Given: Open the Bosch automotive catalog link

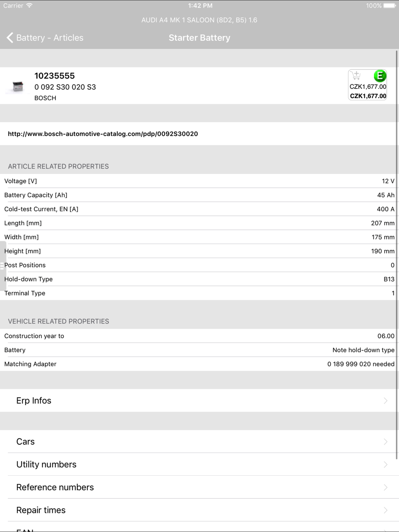Looking at the screenshot, I should click(103, 134).
